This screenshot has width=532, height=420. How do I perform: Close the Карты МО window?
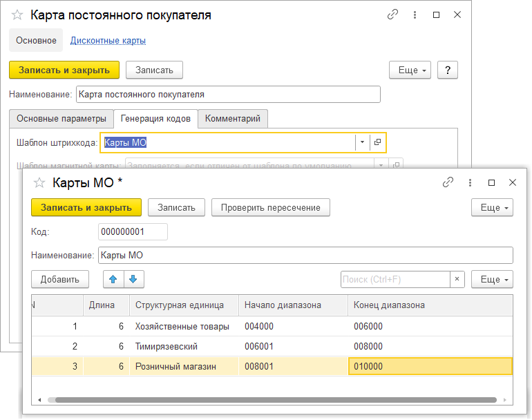tap(513, 182)
